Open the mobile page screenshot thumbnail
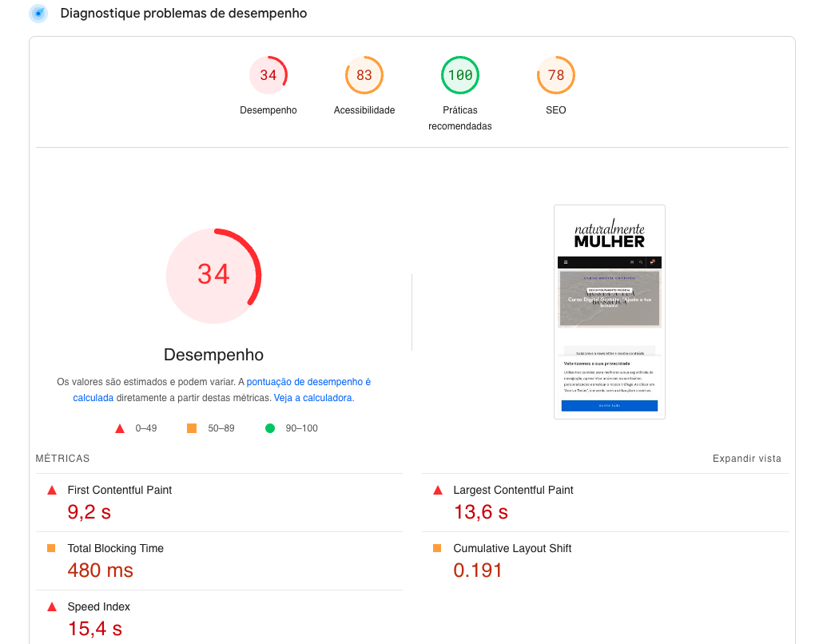The width and height of the screenshot is (823, 644). pos(610,312)
